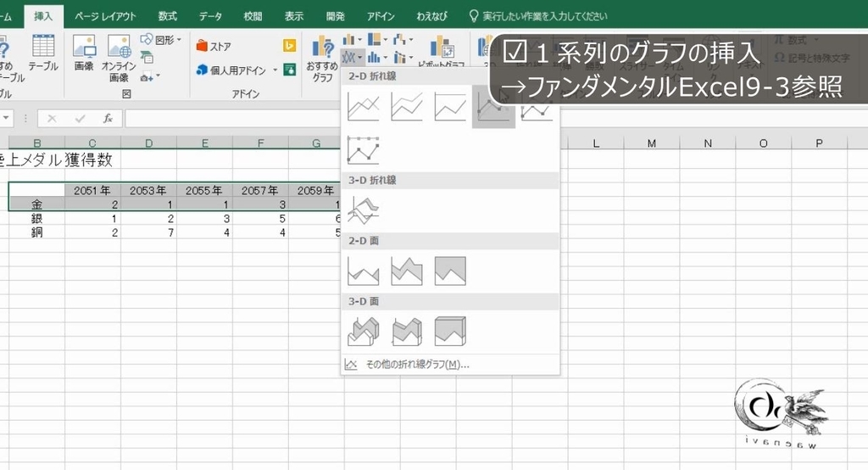Select the 3-D line chart
This screenshot has height=470, width=868.
363,210
